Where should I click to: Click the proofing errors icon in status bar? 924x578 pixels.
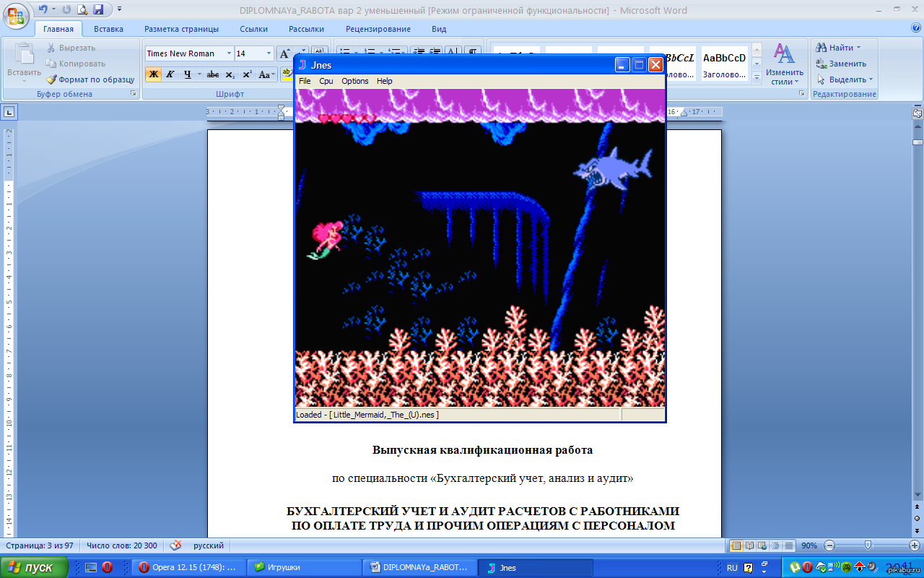point(175,545)
